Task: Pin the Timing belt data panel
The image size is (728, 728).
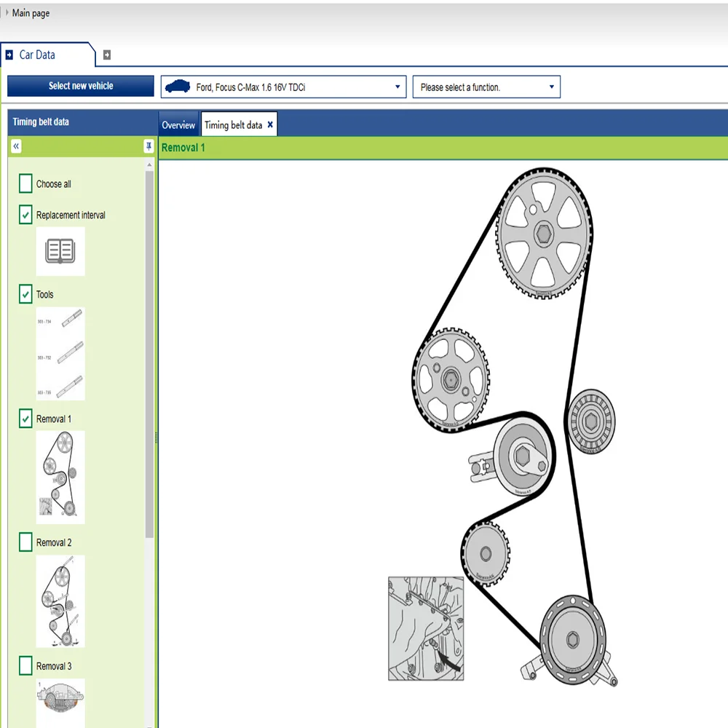Action: pos(149,146)
